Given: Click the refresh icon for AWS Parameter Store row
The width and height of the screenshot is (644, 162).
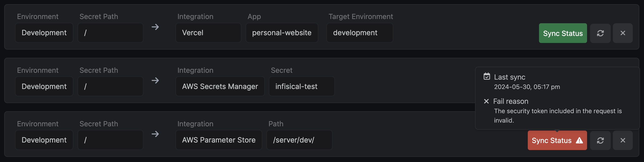Looking at the screenshot, I should [x=600, y=140].
